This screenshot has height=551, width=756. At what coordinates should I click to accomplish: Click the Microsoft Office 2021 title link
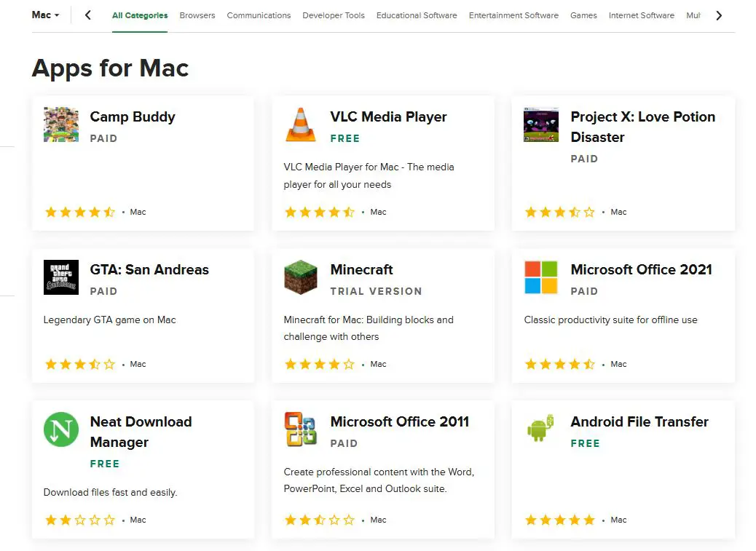pos(641,269)
